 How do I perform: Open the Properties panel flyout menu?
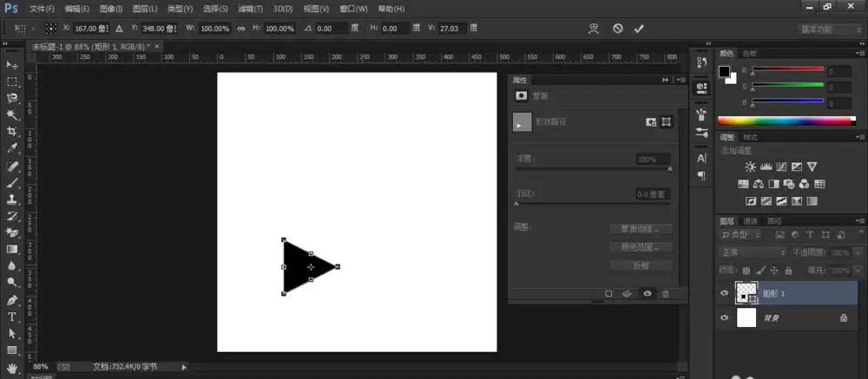[681, 80]
